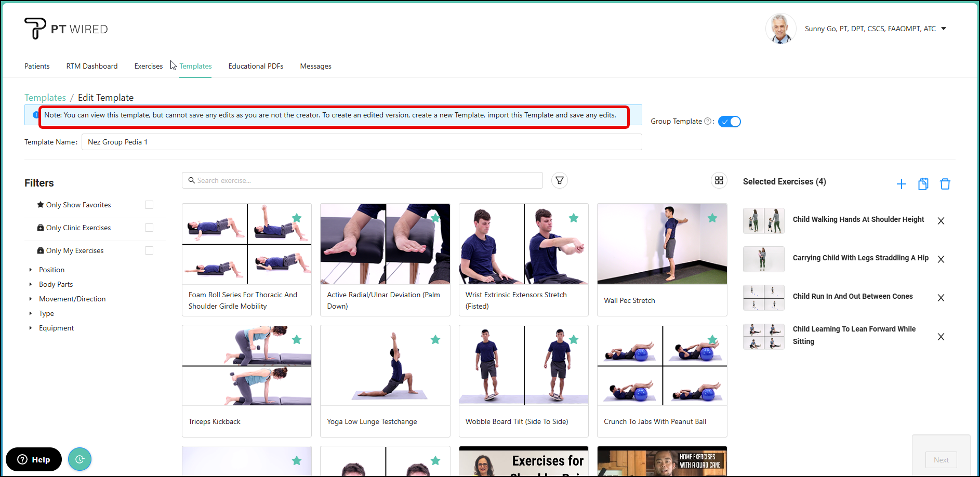
Task: Open the user account dropdown arrow
Action: (x=944, y=29)
